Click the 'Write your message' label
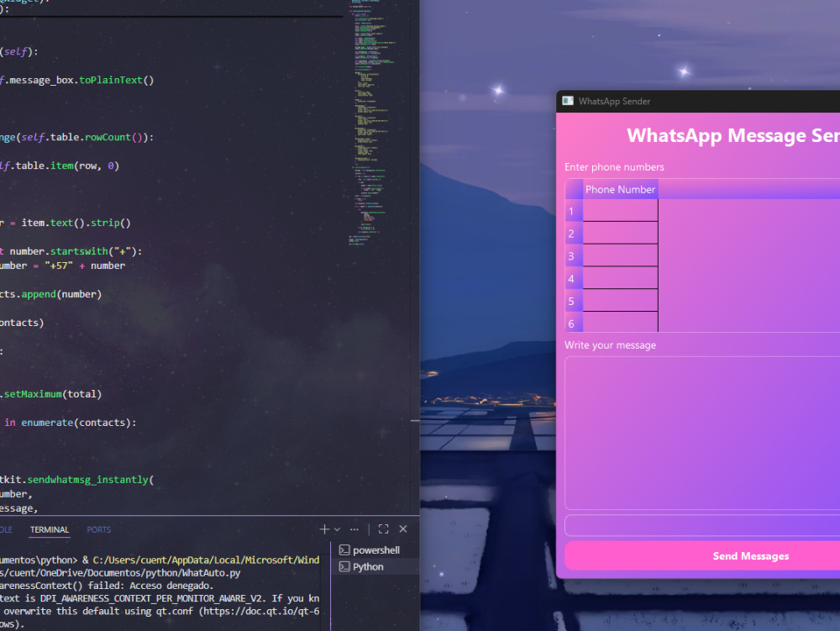Viewport: 840px width, 631px height. [x=610, y=345]
